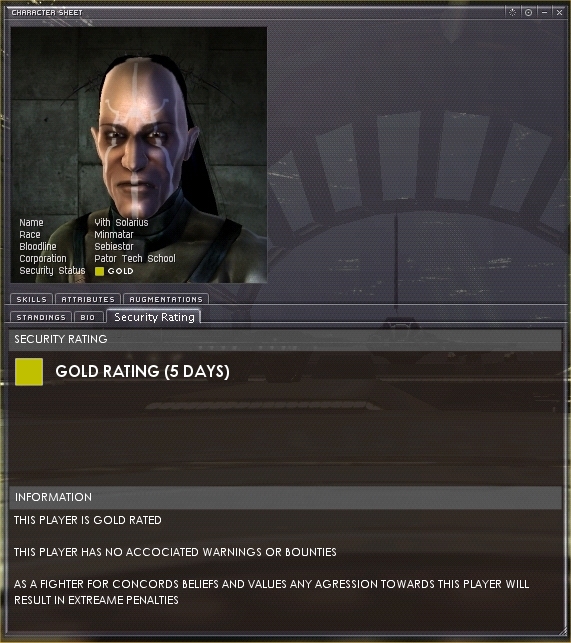571x643 pixels.
Task: Click the Information section header
Action: (286, 497)
